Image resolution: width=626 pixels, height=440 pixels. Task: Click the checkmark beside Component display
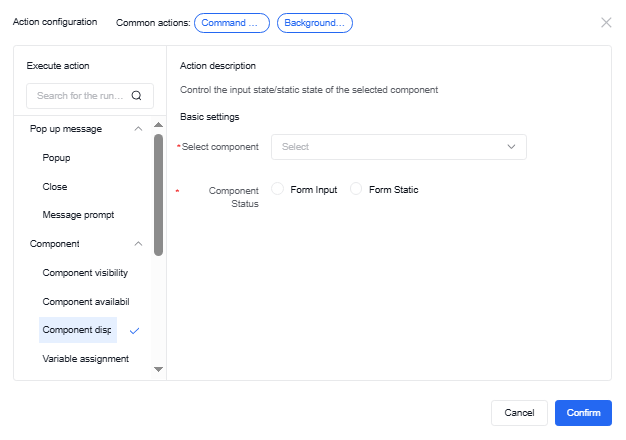click(x=135, y=331)
